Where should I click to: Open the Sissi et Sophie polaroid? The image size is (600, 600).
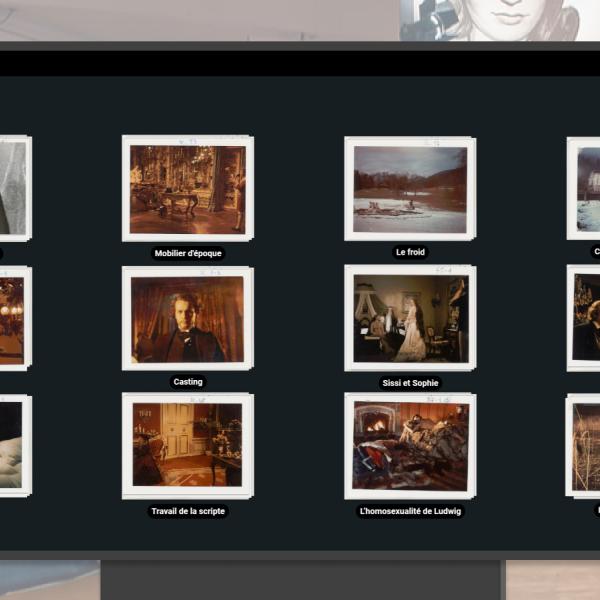(x=409, y=318)
